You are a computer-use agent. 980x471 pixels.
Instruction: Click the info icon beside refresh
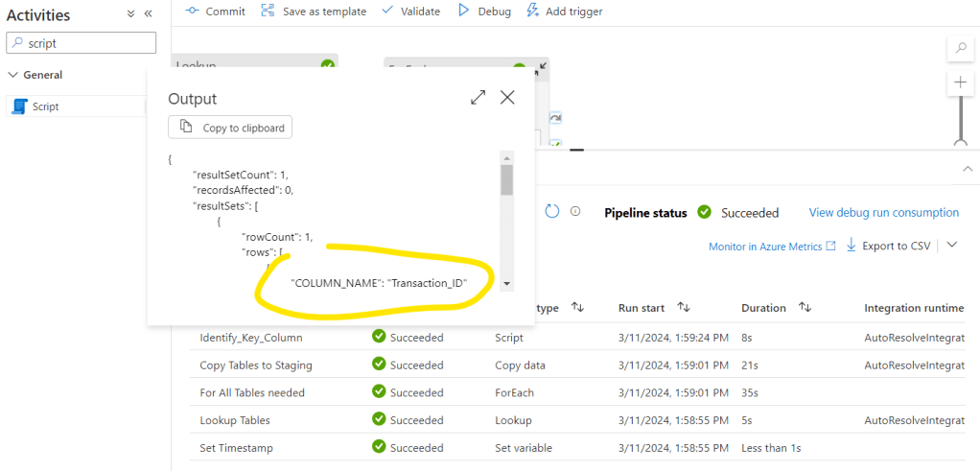pyautogui.click(x=575, y=212)
